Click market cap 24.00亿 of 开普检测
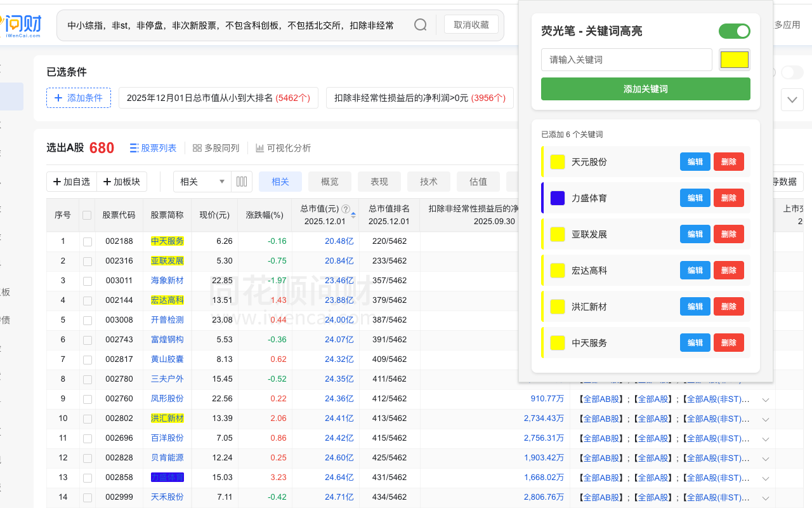 pos(339,320)
